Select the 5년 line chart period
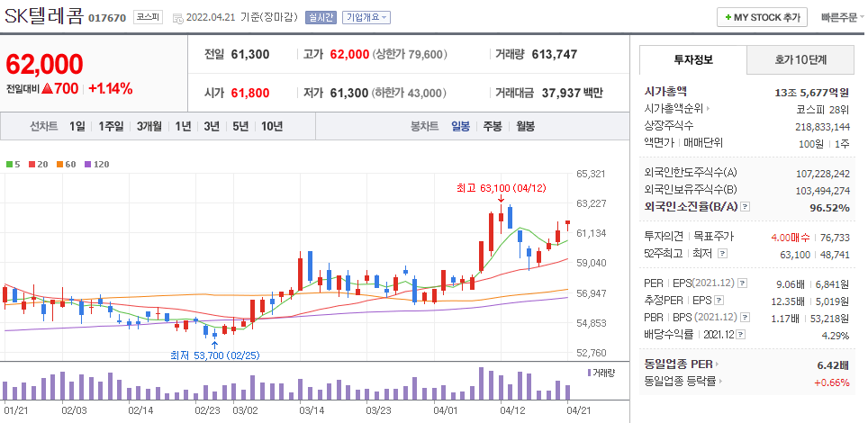This screenshot has width=868, height=423. [240, 126]
